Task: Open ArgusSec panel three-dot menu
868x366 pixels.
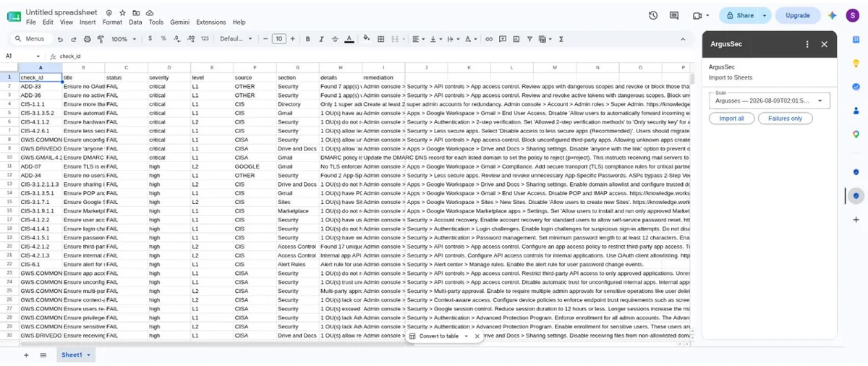Action: tap(807, 44)
